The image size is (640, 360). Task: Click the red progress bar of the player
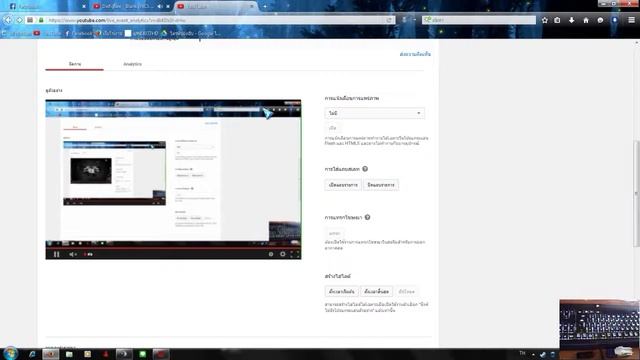173,247
